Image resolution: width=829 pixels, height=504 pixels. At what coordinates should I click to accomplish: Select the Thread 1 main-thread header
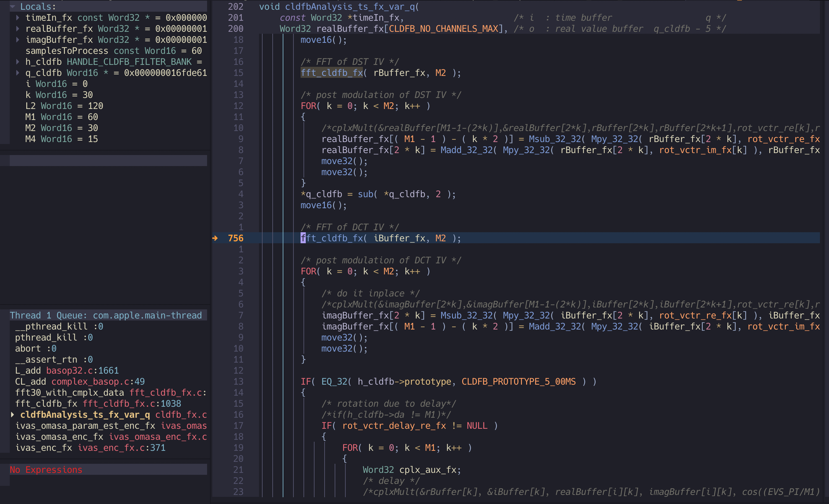click(105, 315)
